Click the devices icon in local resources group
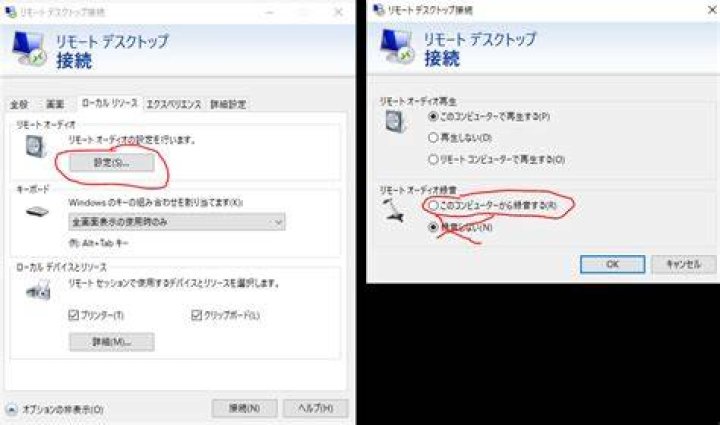The width and height of the screenshot is (720, 425). click(39, 290)
